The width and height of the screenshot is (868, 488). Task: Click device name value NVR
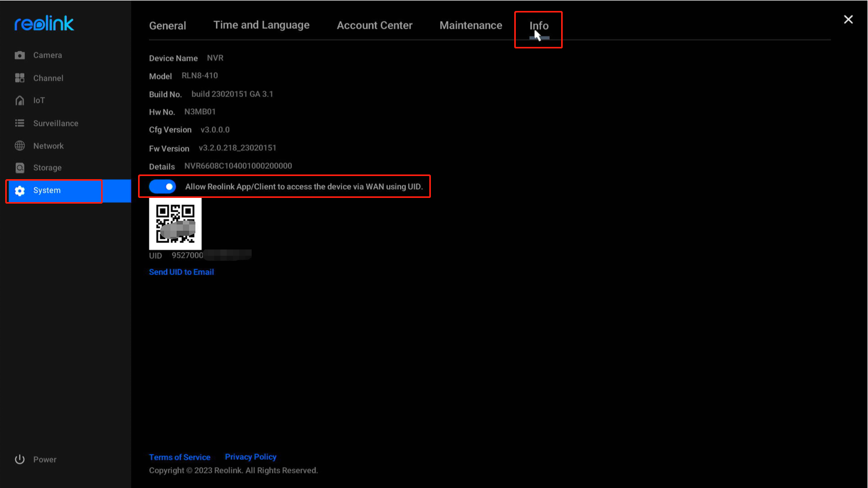[215, 58]
